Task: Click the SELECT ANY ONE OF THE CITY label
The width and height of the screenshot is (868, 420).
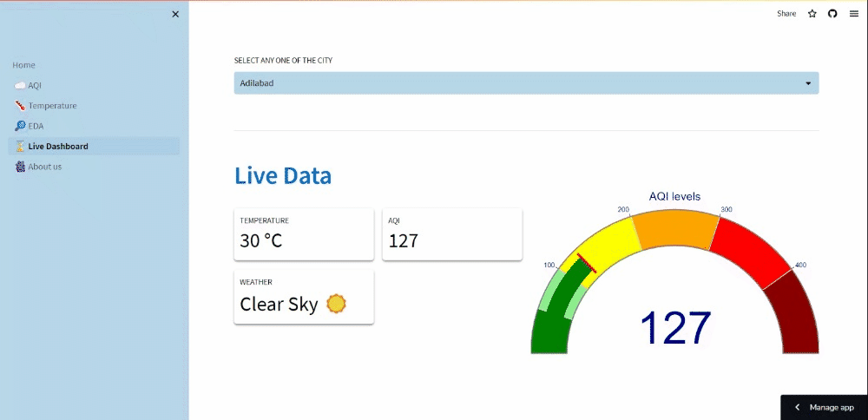Action: tap(284, 61)
